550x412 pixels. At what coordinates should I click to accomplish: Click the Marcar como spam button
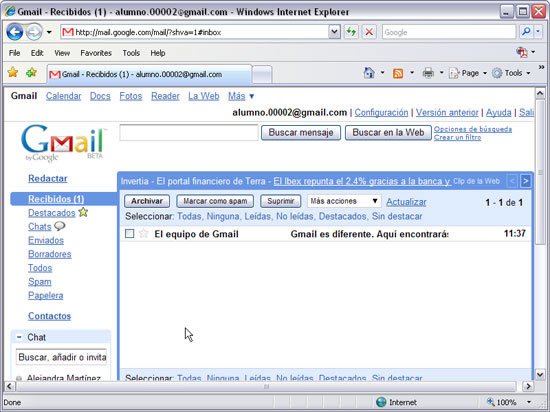tap(215, 201)
